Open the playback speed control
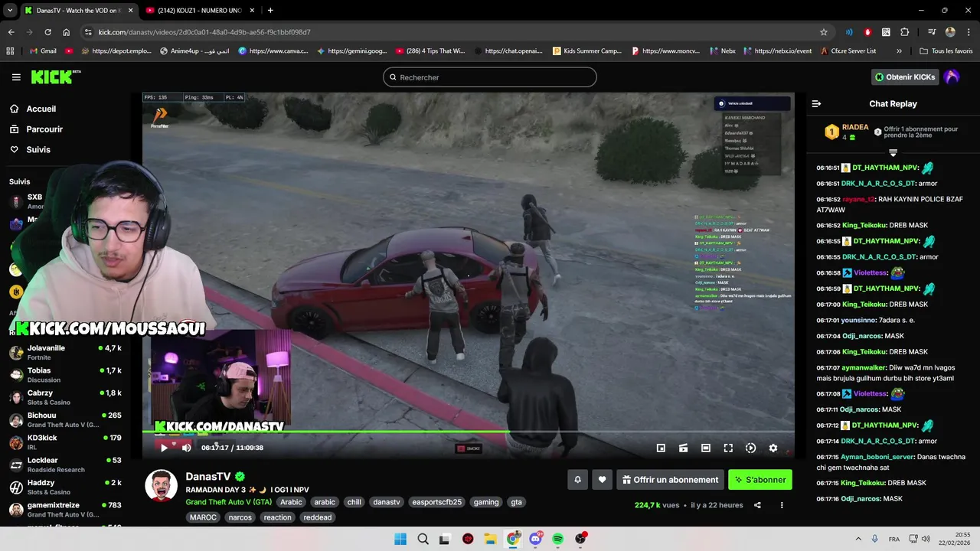This screenshot has width=980, height=551. point(750,448)
